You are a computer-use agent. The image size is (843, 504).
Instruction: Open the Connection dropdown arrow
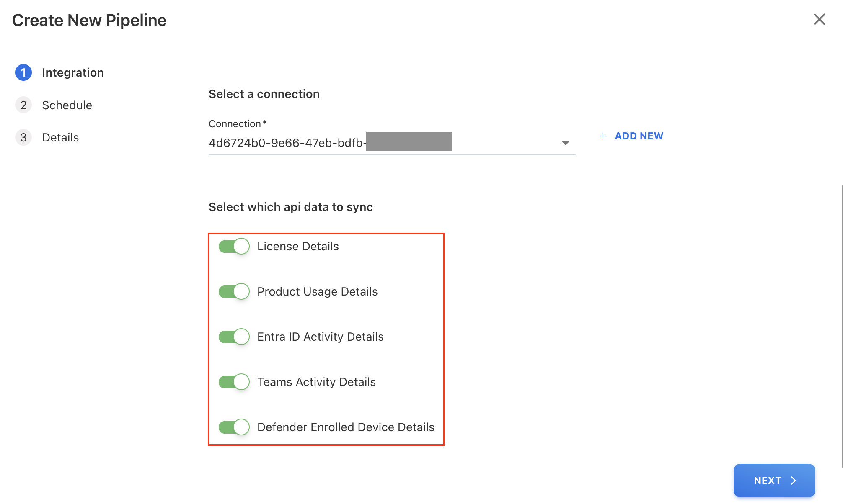(x=565, y=143)
